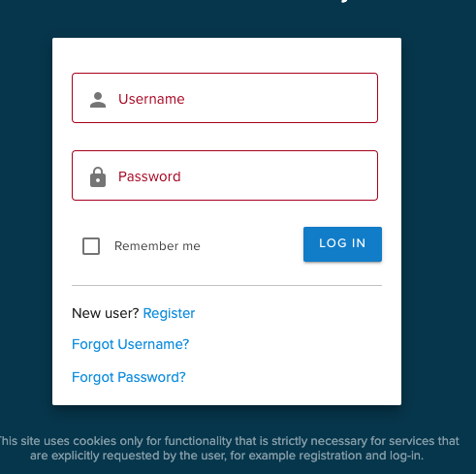Focus the Password input field

point(225,175)
